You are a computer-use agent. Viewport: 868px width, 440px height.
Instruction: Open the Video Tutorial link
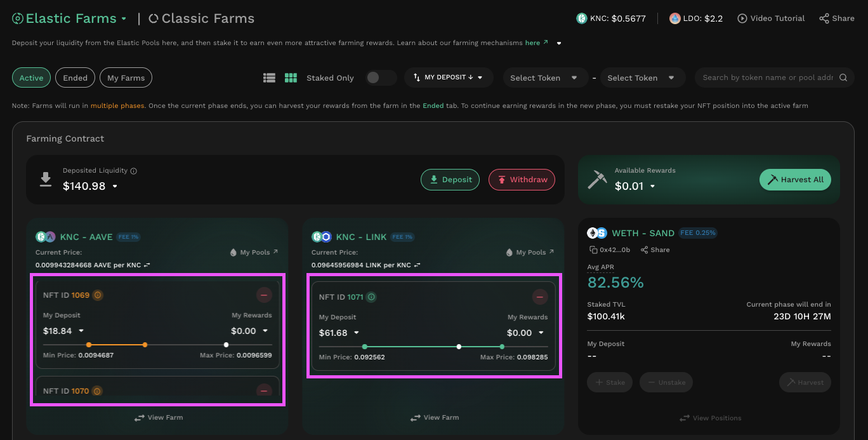(771, 18)
